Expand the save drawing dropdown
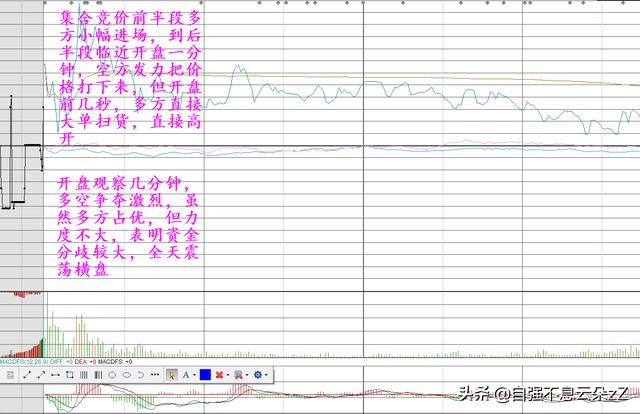This screenshot has height=414, width=640. coord(247,376)
